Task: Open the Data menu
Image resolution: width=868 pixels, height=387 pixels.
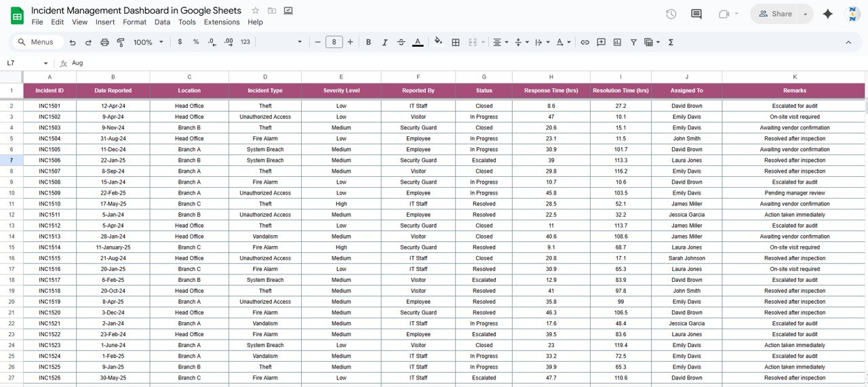Action: click(162, 22)
